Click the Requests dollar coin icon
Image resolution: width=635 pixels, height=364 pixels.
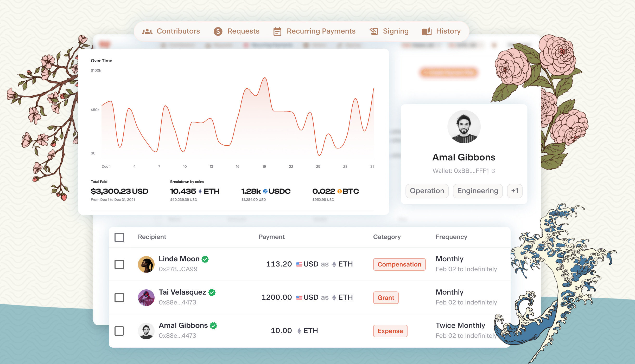(x=218, y=31)
